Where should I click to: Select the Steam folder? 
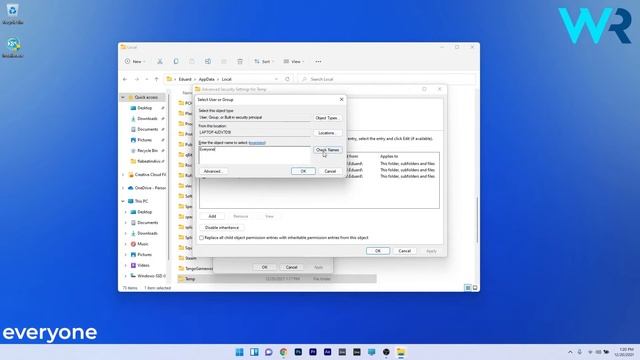pyautogui.click(x=191, y=258)
